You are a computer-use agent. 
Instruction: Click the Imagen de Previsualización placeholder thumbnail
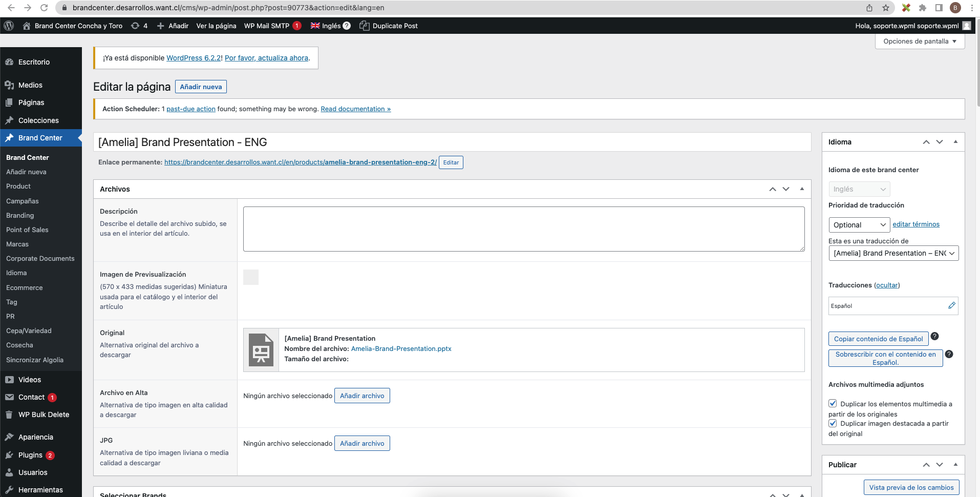pos(251,277)
